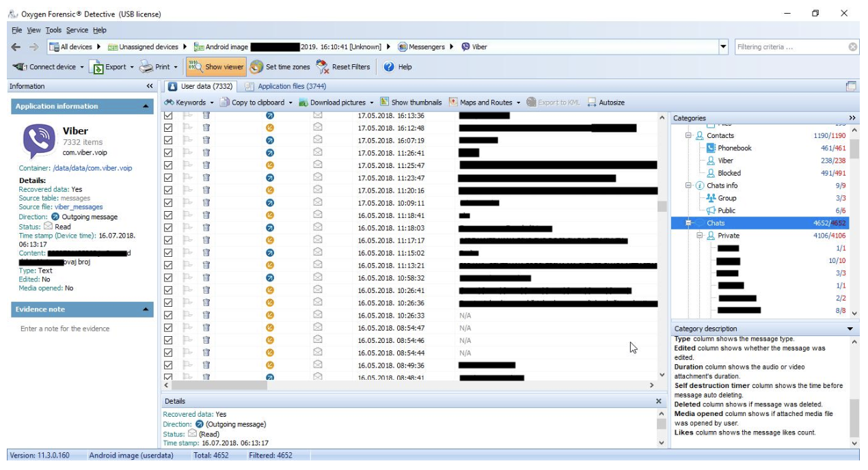This screenshot has width=868, height=470.
Task: Click the Viber app logo in Information panel
Action: pyautogui.click(x=39, y=141)
